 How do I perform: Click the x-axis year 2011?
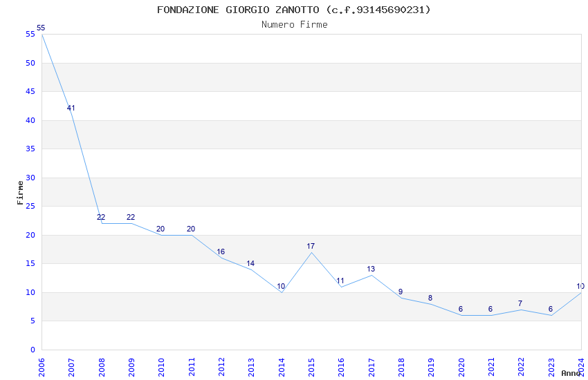[192, 368]
